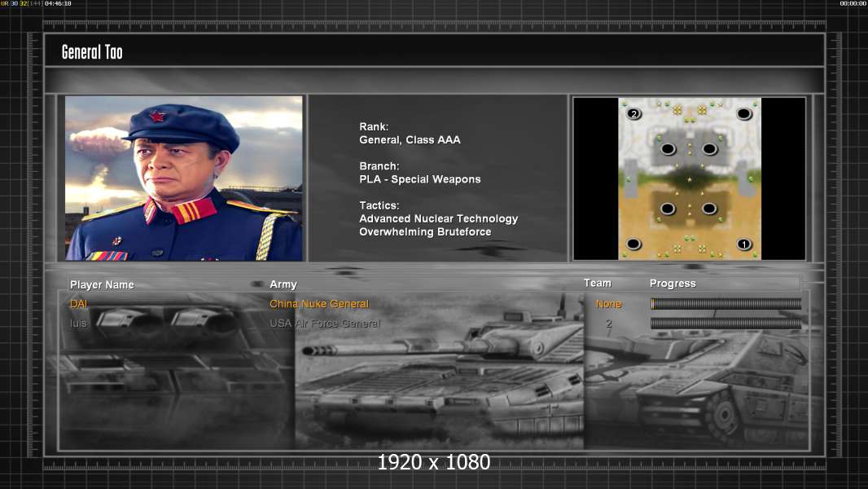
Task: Click the '04:46:18' clock readout
Action: click(x=58, y=3)
